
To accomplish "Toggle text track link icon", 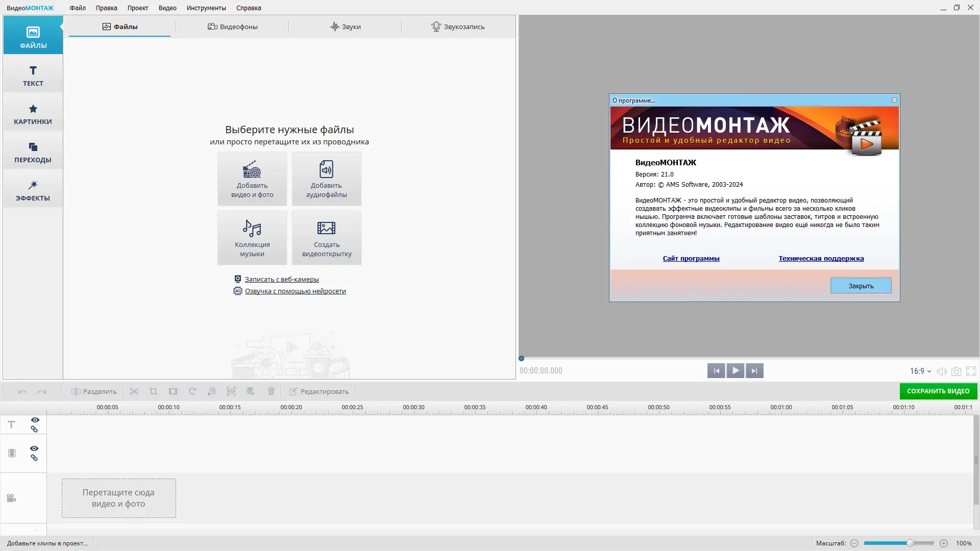I will [34, 430].
